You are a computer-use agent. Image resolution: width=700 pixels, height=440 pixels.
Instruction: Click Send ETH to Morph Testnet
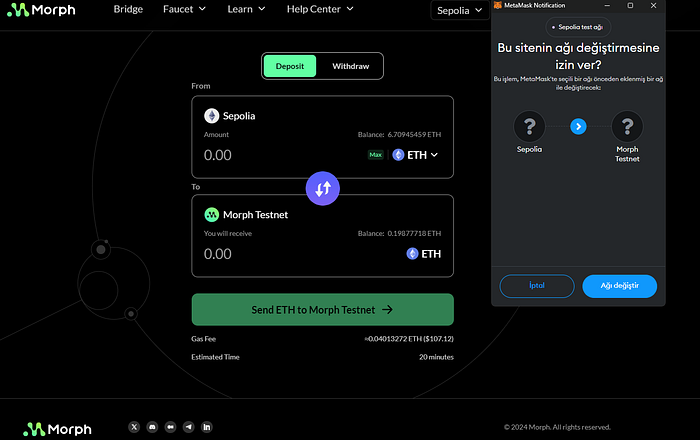coord(323,310)
